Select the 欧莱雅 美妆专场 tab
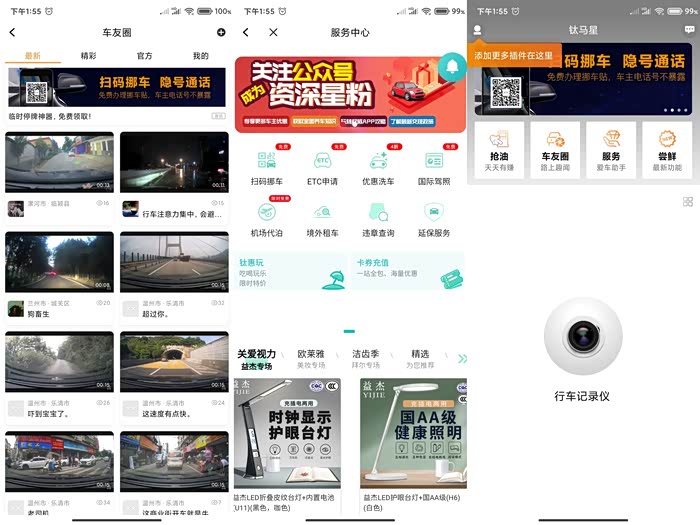Screen dimensions: 700x525 pos(311,359)
